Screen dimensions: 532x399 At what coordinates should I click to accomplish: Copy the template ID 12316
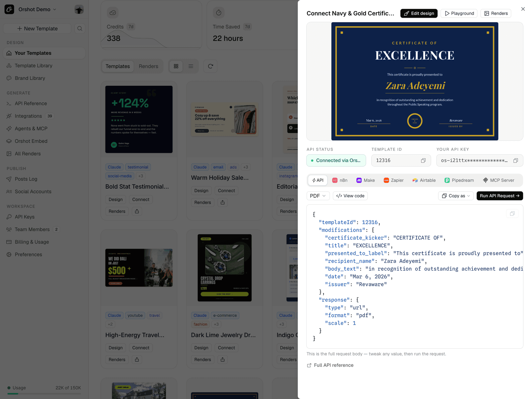click(x=423, y=161)
